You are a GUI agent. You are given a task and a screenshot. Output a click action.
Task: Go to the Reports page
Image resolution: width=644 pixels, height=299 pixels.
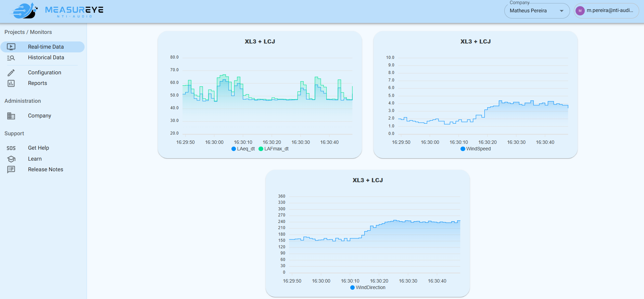(x=37, y=83)
